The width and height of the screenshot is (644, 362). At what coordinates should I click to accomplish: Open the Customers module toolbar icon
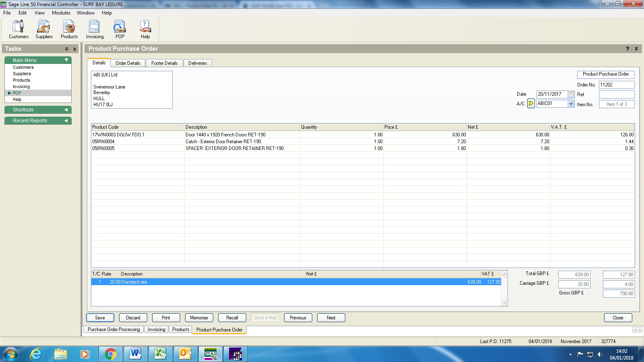point(19,29)
